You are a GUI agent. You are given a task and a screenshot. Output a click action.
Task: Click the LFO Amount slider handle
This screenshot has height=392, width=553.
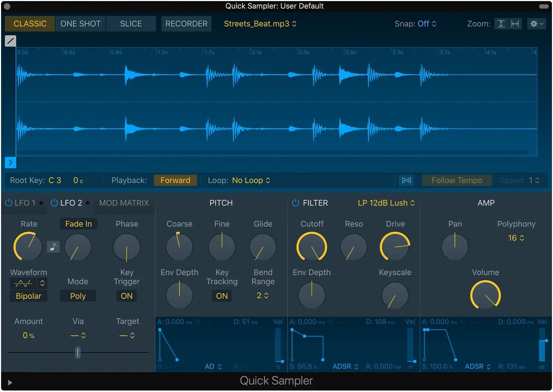[x=78, y=353]
